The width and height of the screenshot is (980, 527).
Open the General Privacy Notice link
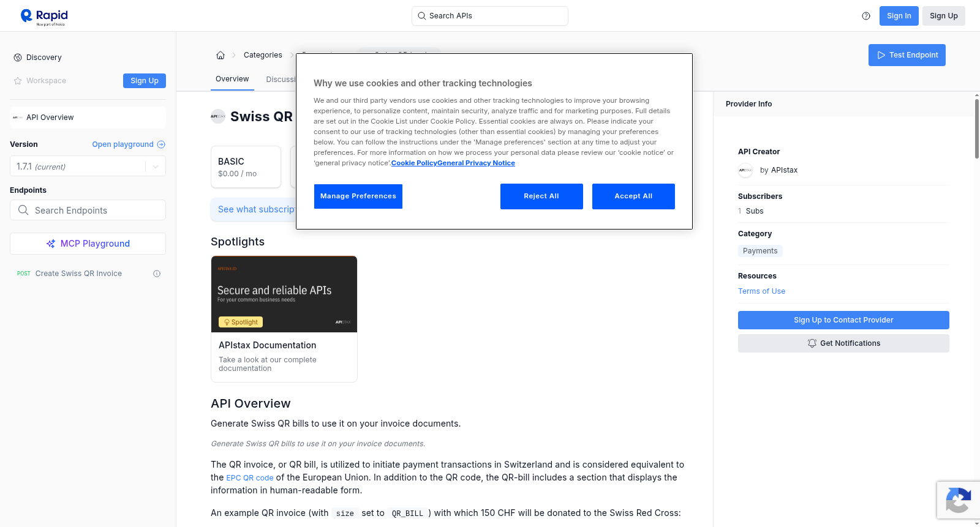pyautogui.click(x=477, y=163)
